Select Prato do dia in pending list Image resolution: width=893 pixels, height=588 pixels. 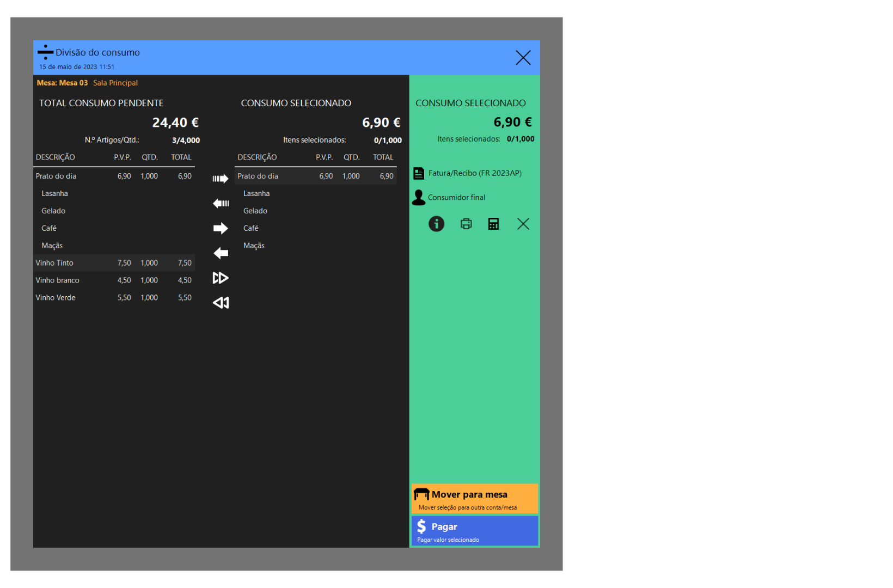click(x=114, y=176)
